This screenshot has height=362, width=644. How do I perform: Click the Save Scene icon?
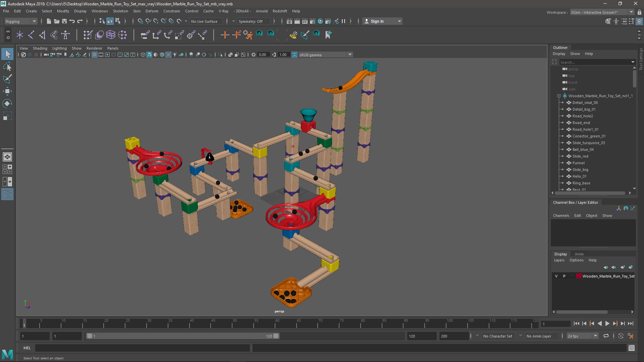pos(64,21)
